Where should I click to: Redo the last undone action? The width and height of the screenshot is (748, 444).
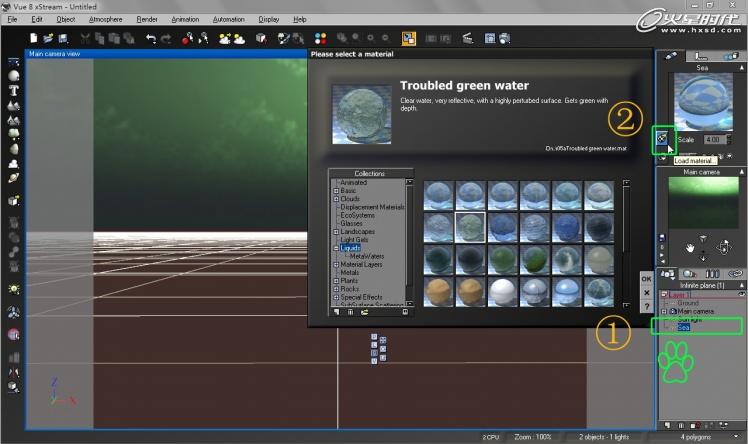166,39
